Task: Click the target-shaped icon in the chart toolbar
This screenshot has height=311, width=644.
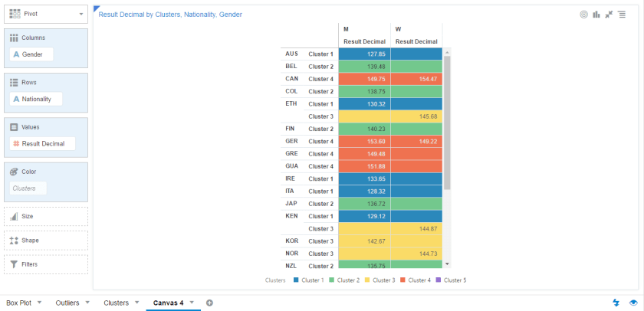Action: (584, 14)
